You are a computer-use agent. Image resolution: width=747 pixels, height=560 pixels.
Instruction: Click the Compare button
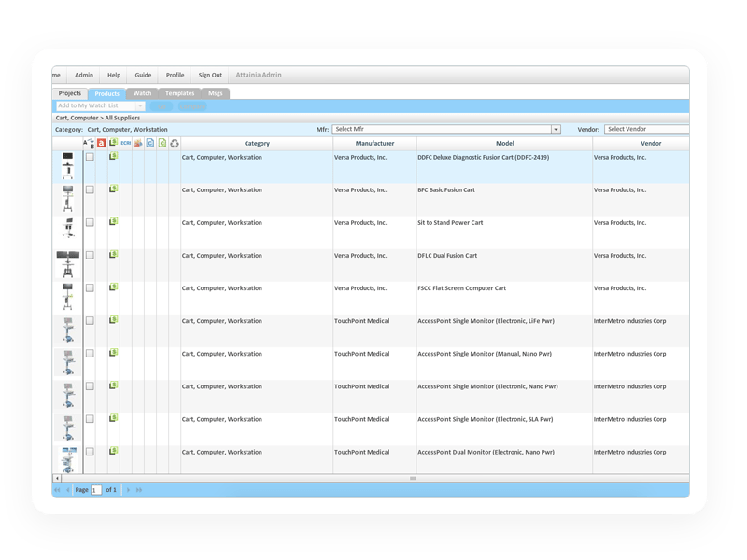(192, 106)
